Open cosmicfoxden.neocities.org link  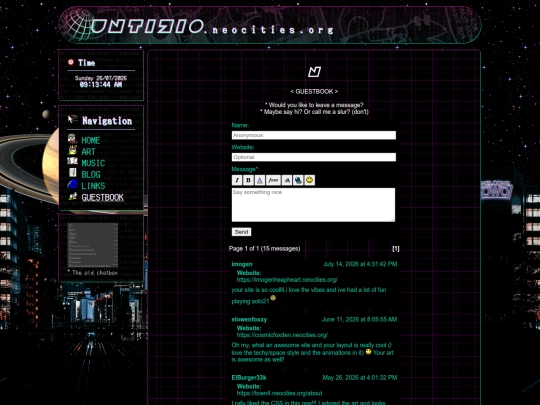click(282, 335)
